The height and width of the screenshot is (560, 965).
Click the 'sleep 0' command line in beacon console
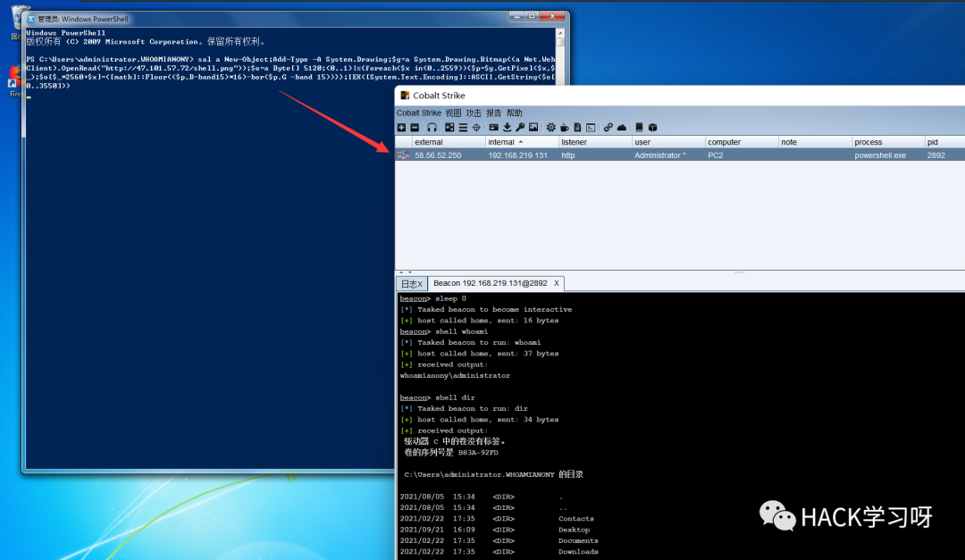pos(433,298)
